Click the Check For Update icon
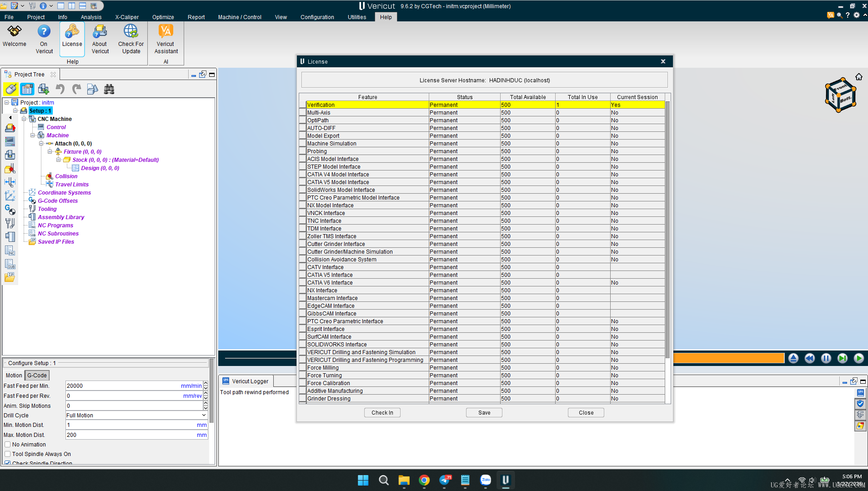 click(x=131, y=39)
